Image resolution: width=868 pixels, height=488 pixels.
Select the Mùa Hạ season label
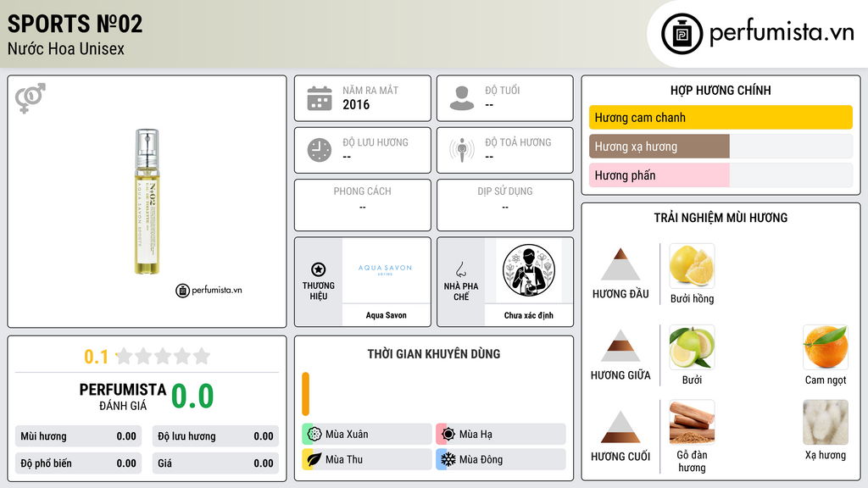point(476,435)
